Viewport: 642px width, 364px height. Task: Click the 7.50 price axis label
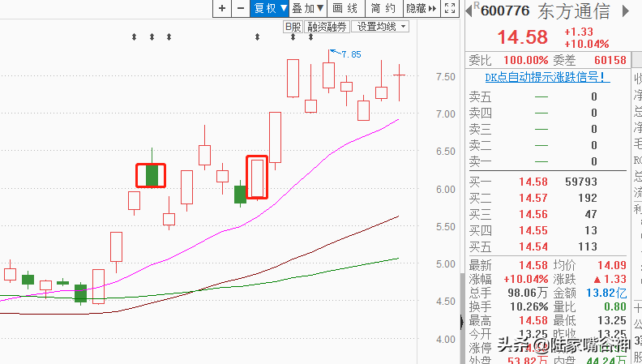446,76
